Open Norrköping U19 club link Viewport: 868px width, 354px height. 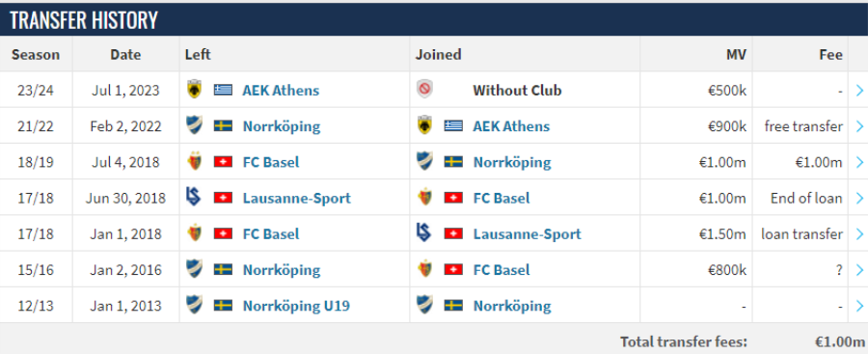point(296,306)
